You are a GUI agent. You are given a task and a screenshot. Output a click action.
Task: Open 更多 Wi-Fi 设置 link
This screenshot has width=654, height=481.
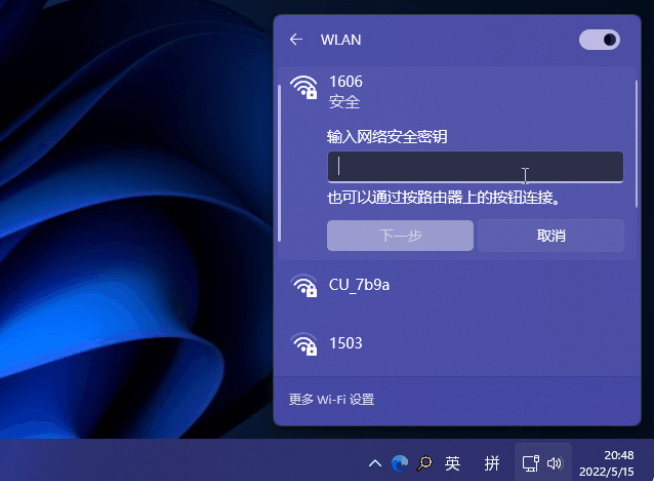331,399
